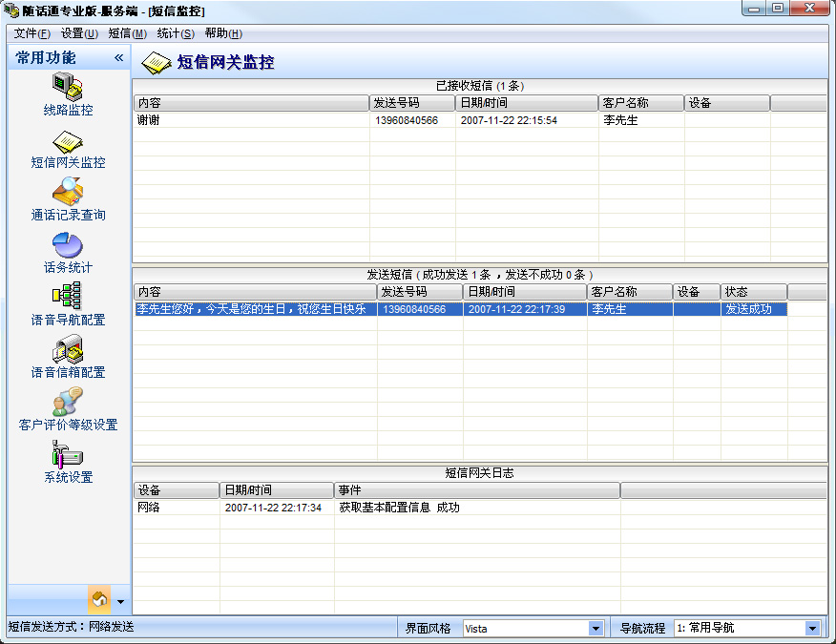Sort sent messages by 发送号码 column header
836x644 pixels.
420,292
